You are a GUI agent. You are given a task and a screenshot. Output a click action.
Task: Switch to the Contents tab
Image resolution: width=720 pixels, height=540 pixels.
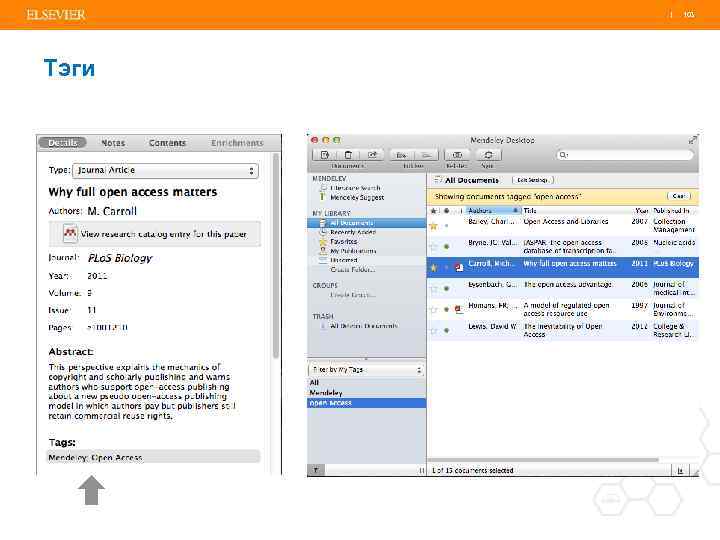coord(167,143)
